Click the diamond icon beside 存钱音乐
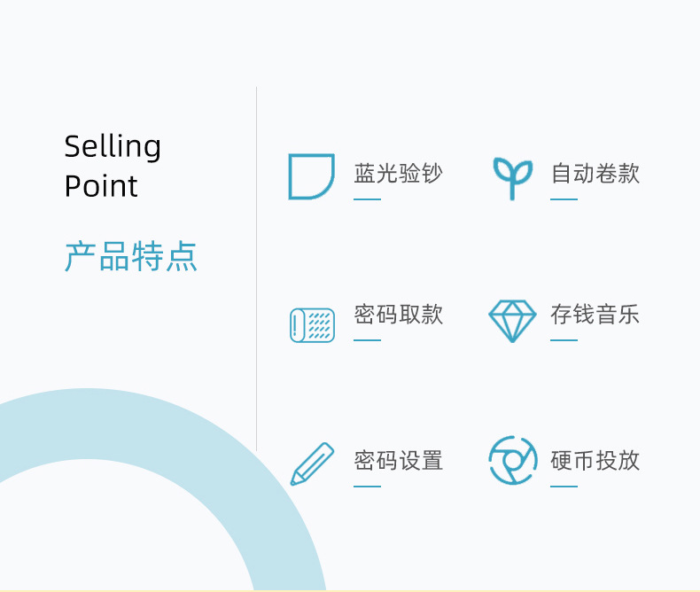Viewport: 700px width, 592px height. (512, 321)
